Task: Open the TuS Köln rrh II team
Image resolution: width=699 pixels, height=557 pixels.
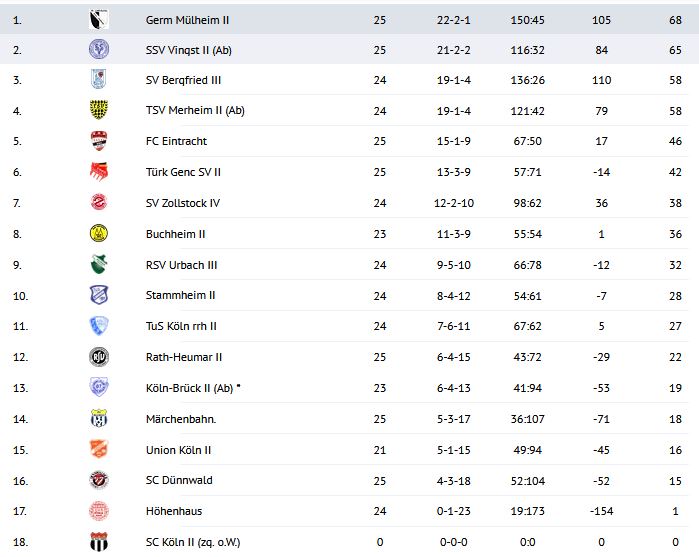Action: click(x=182, y=326)
